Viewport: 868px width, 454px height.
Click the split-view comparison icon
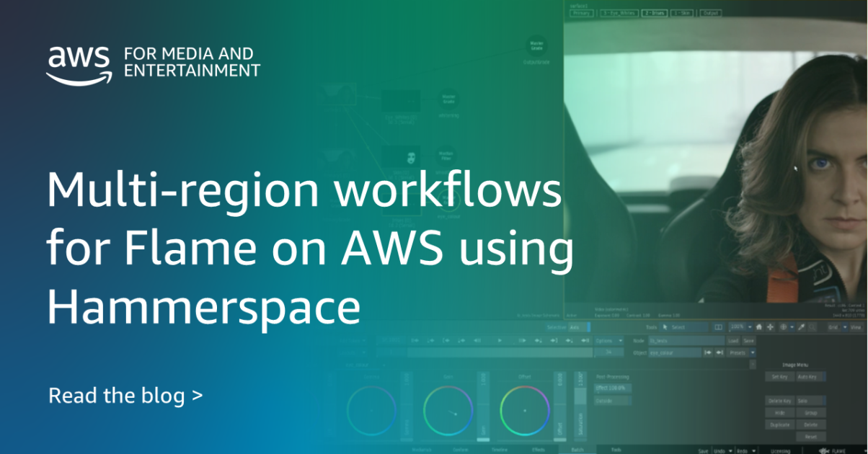718,326
